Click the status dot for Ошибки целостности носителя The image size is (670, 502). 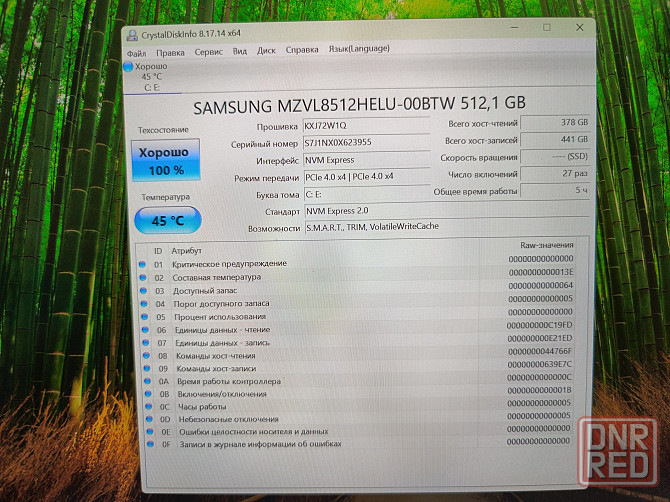point(150,432)
